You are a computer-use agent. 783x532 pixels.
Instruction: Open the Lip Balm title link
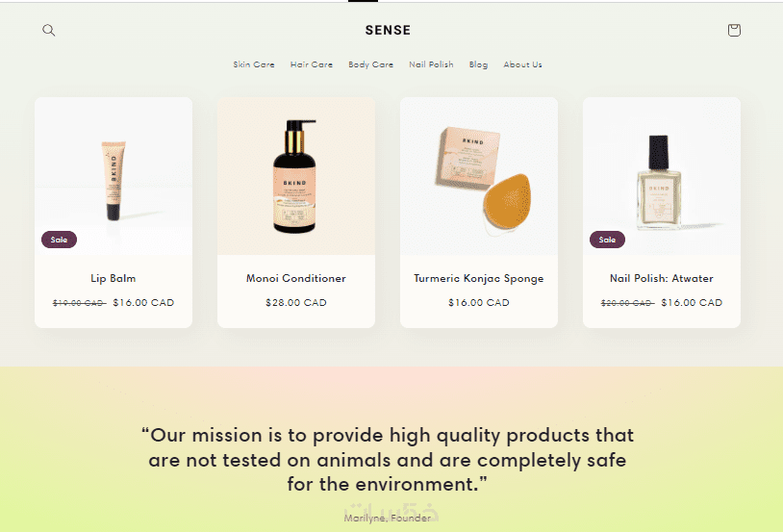(114, 278)
